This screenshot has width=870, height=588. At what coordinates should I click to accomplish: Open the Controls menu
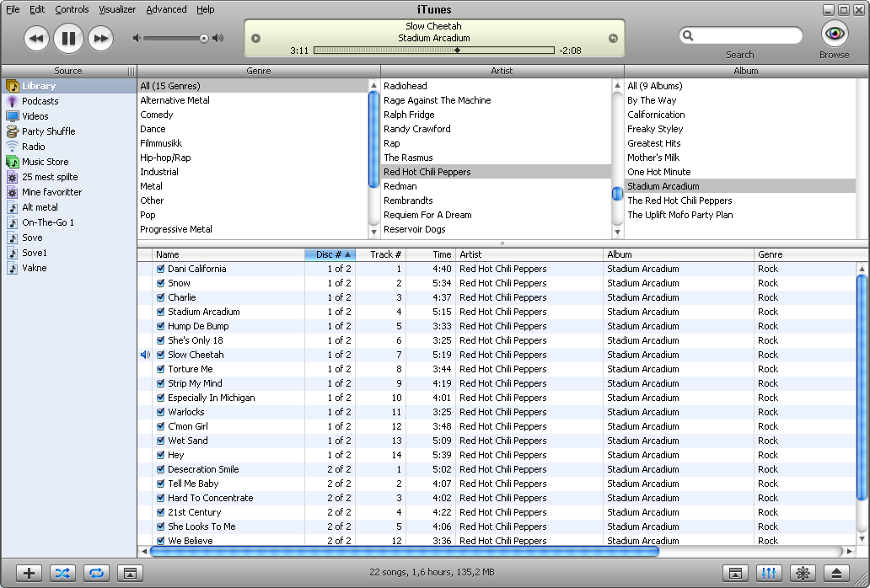coord(72,9)
